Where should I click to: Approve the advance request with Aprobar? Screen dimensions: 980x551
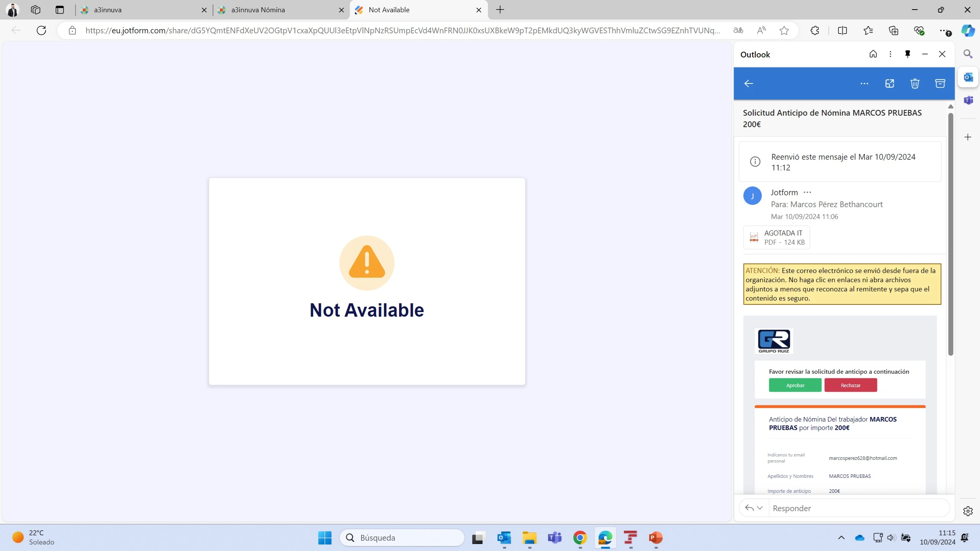click(x=795, y=385)
